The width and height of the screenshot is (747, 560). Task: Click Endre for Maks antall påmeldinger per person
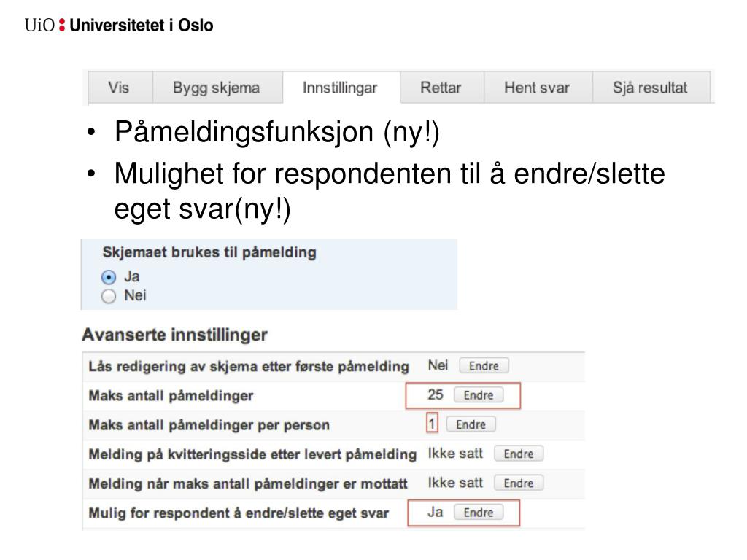pyautogui.click(x=471, y=424)
